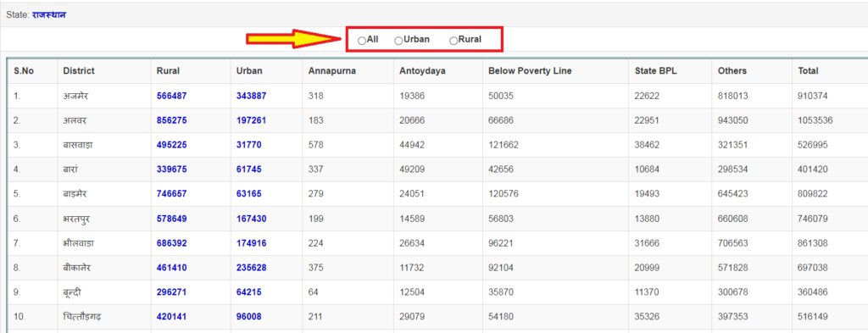Click Annapurna value 318

tap(316, 96)
